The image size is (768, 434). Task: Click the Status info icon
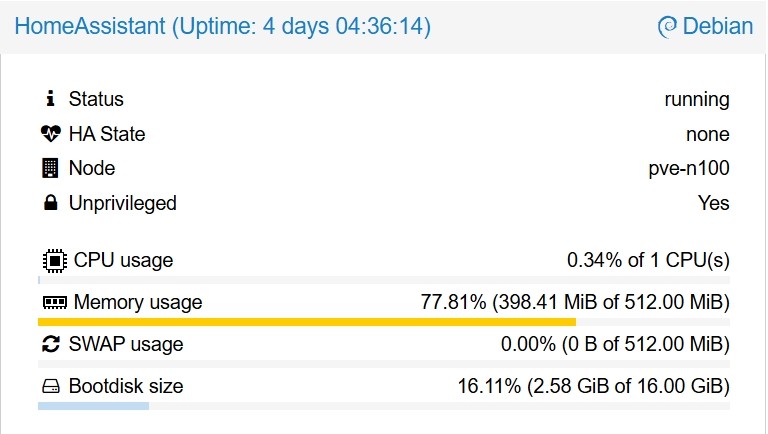51,99
